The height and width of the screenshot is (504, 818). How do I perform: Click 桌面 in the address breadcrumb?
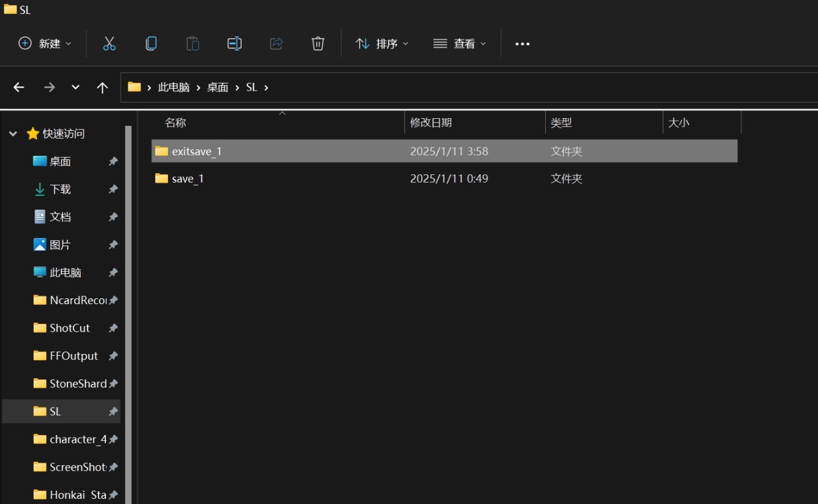click(218, 88)
